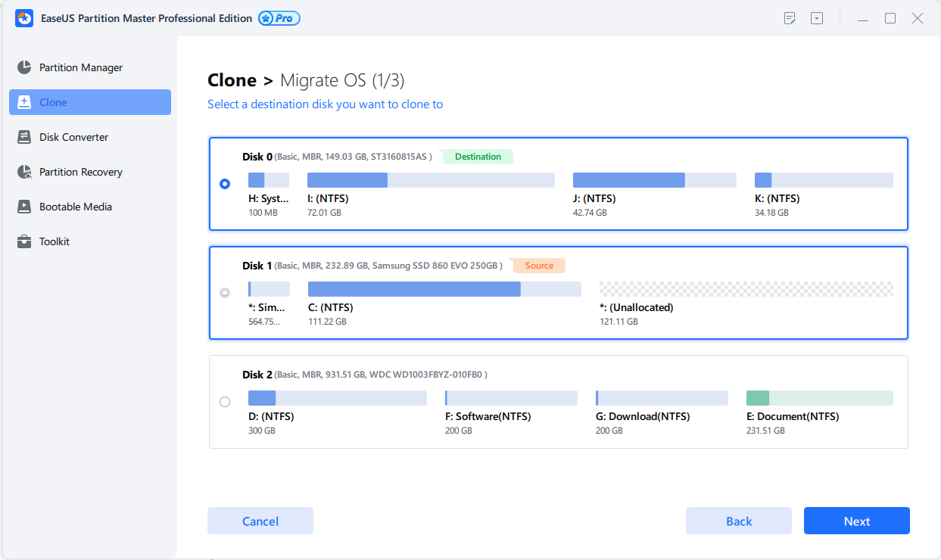Click the Unallocated 121.11 GB space bar
941x560 pixels.
coord(746,289)
